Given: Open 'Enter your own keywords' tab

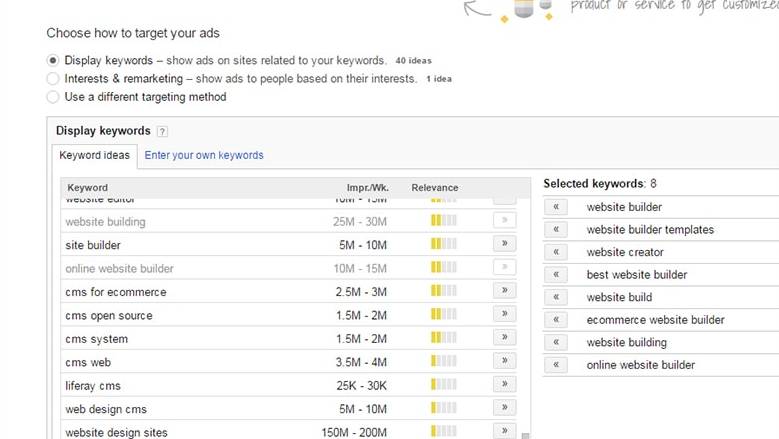Looking at the screenshot, I should coord(204,155).
